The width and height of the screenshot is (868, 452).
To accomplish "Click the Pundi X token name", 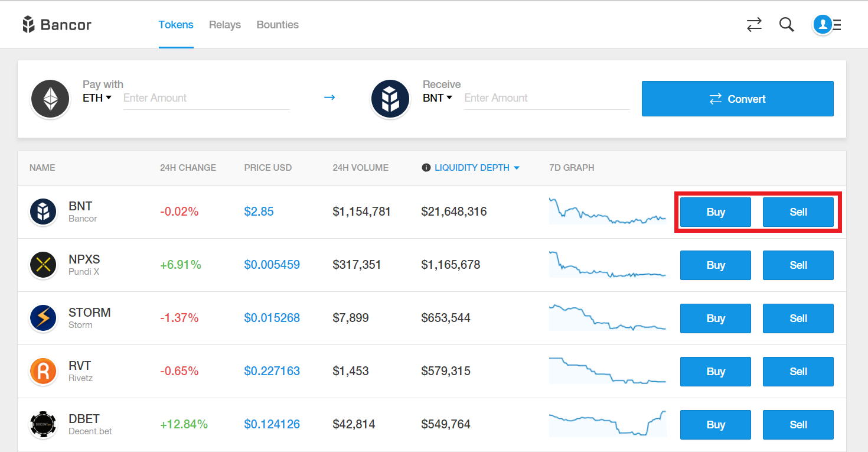I will (84, 272).
